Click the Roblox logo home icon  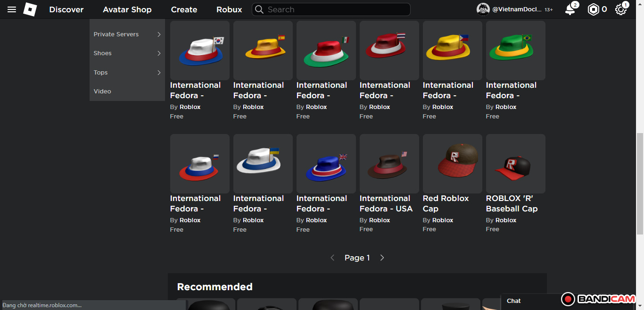[x=30, y=9]
